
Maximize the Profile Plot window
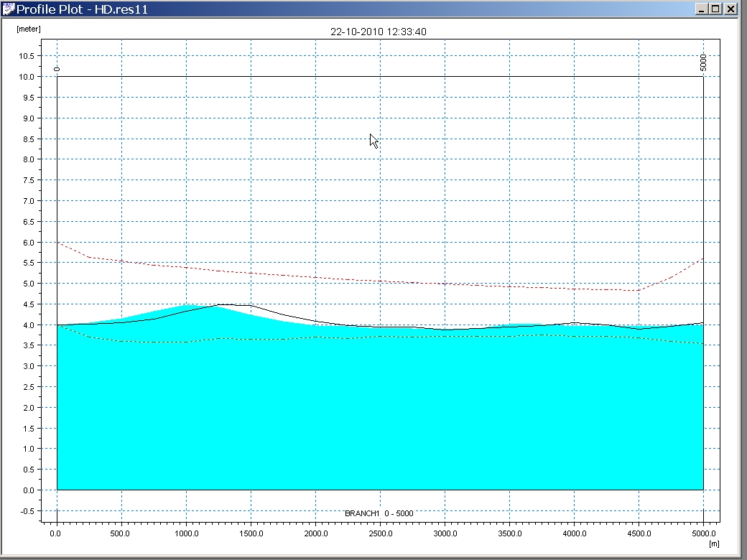pyautogui.click(x=715, y=9)
